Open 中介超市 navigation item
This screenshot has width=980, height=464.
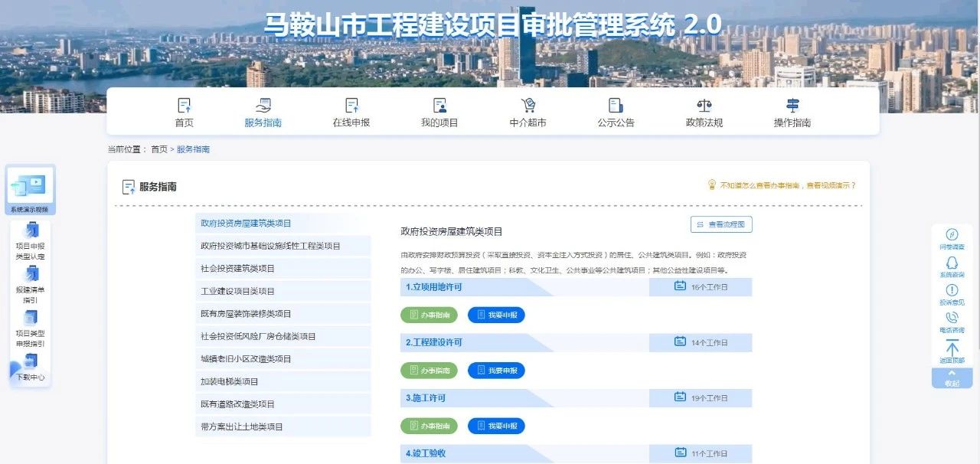click(528, 113)
